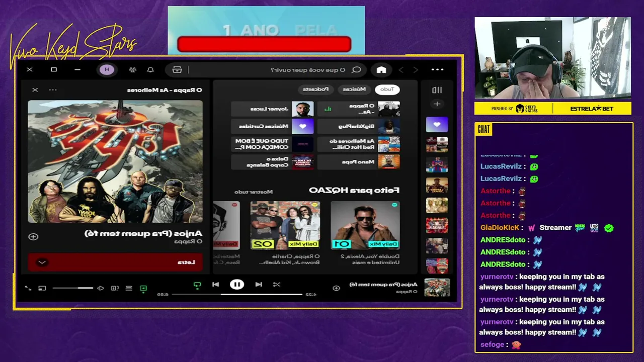Toggle shuffle in the player bar
Viewport: 644px width, 362px height.
[277, 285]
